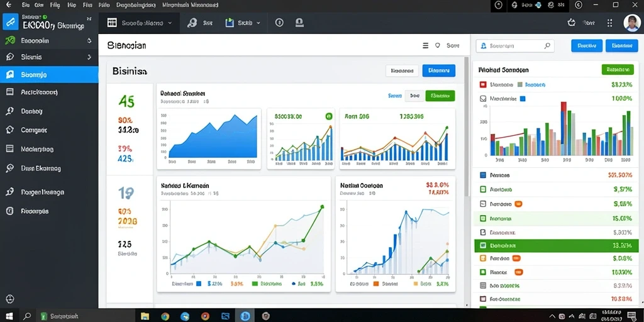Click the green button above the charts
Screen dimensions: 644x322
pyautogui.click(x=440, y=96)
